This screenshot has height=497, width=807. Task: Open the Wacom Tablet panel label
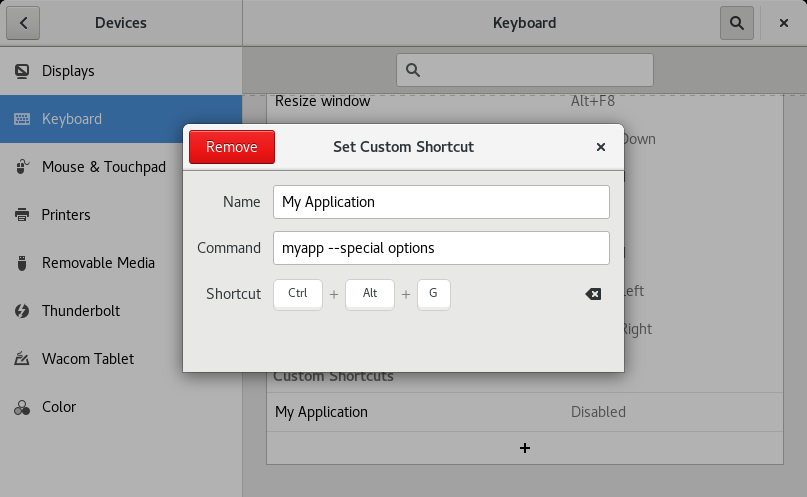click(x=87, y=359)
